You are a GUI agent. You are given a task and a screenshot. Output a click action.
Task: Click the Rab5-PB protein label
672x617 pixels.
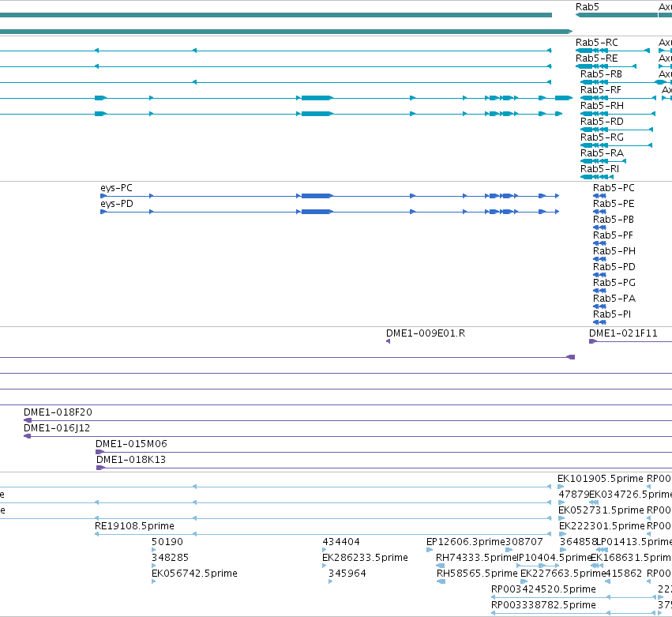click(614, 220)
